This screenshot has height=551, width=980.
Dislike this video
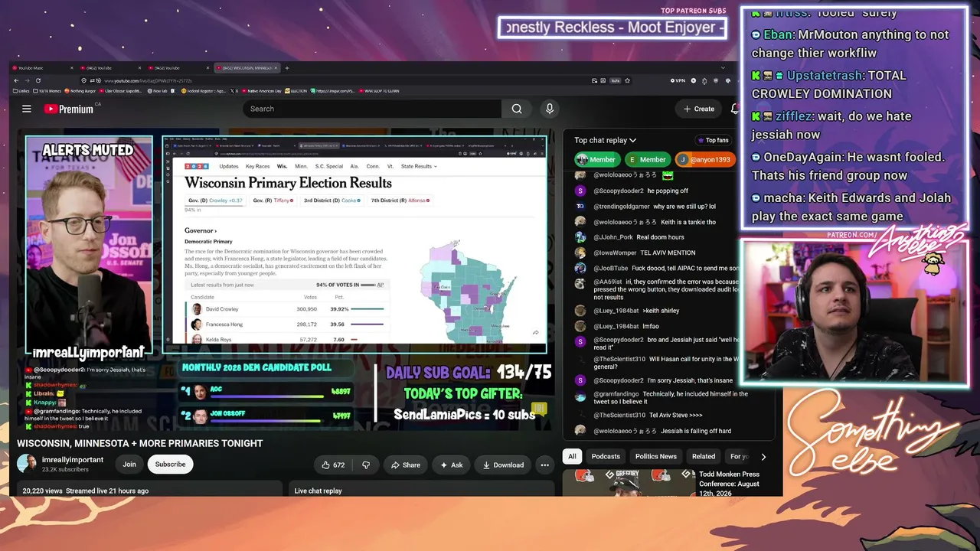[366, 465]
